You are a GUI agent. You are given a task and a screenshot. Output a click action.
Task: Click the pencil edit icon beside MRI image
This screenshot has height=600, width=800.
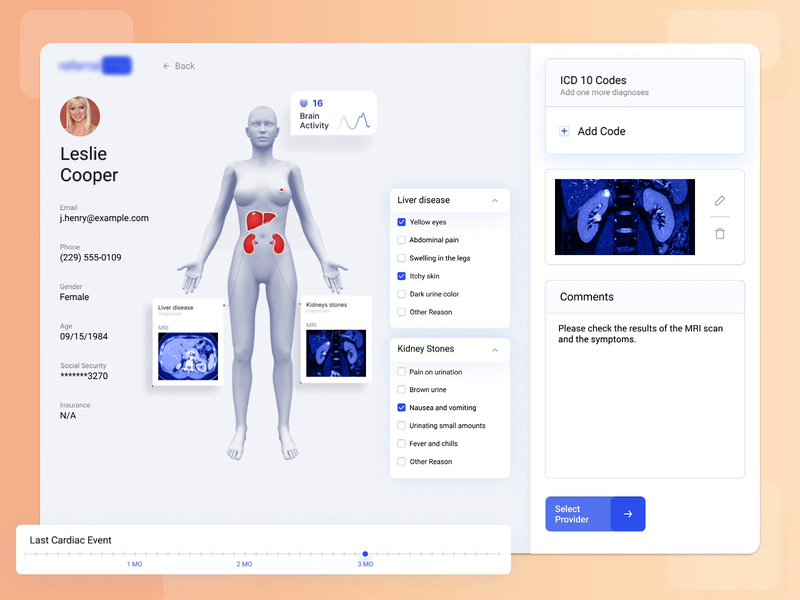coord(719,201)
